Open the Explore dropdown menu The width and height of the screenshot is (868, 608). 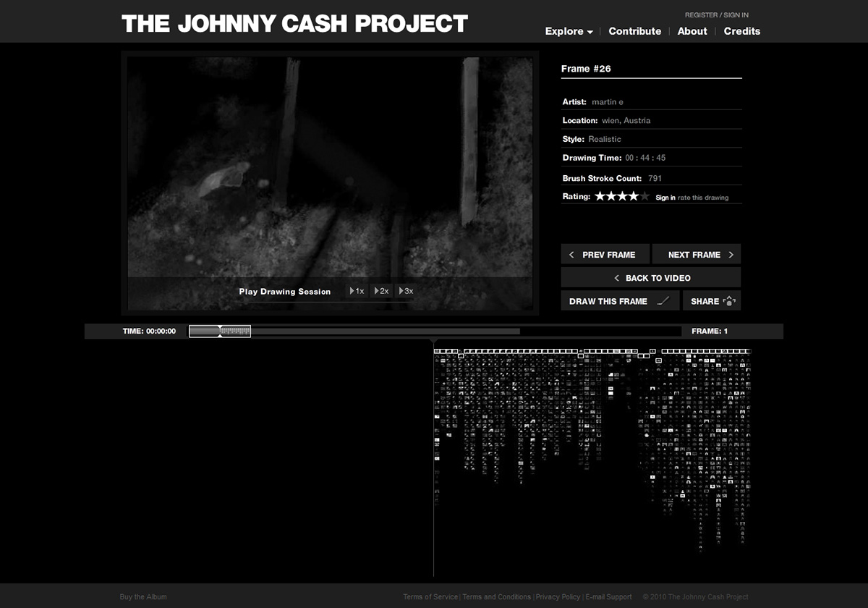(x=569, y=31)
